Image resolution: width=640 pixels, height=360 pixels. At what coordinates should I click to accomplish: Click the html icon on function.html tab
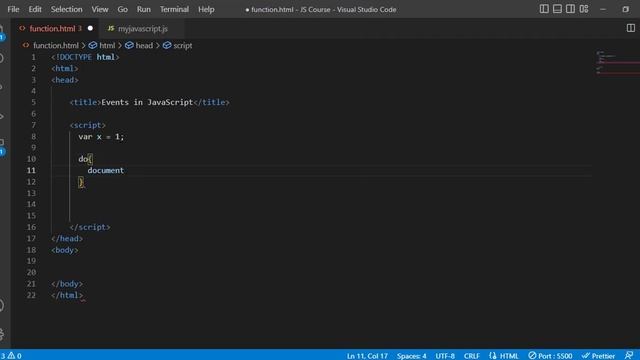(22, 28)
